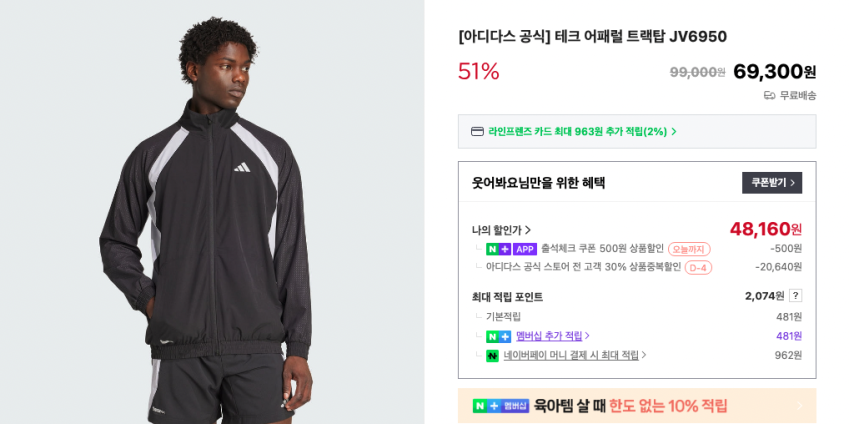Open bottom banner right chevron arrow

click(800, 406)
